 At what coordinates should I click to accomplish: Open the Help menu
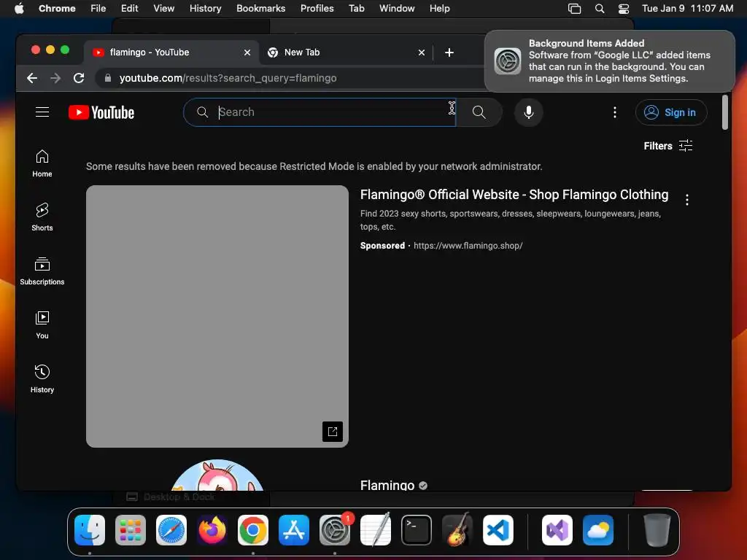click(439, 9)
